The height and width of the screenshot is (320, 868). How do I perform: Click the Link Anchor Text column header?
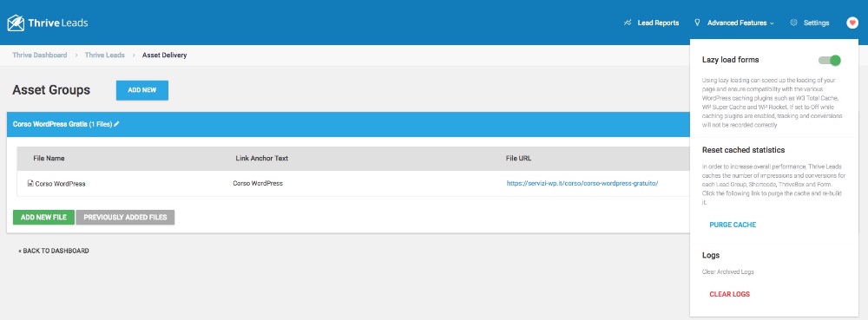(262, 158)
